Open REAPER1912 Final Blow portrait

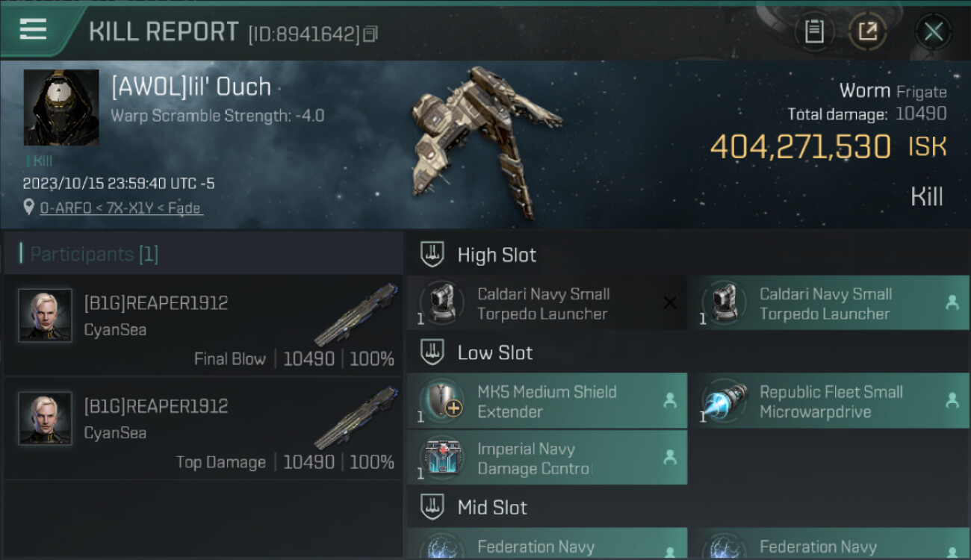click(45, 315)
